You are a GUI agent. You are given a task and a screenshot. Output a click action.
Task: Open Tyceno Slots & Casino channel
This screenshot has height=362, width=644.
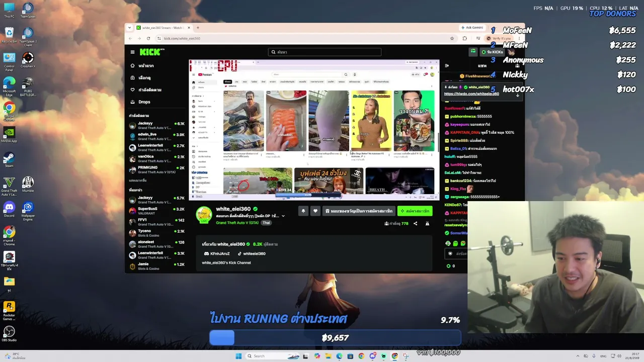157,233
